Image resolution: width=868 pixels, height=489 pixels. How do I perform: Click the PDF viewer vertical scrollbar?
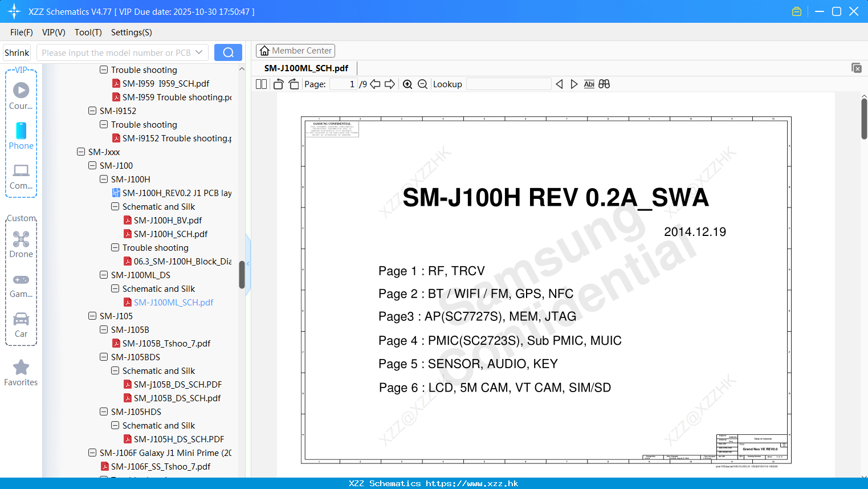click(x=864, y=119)
